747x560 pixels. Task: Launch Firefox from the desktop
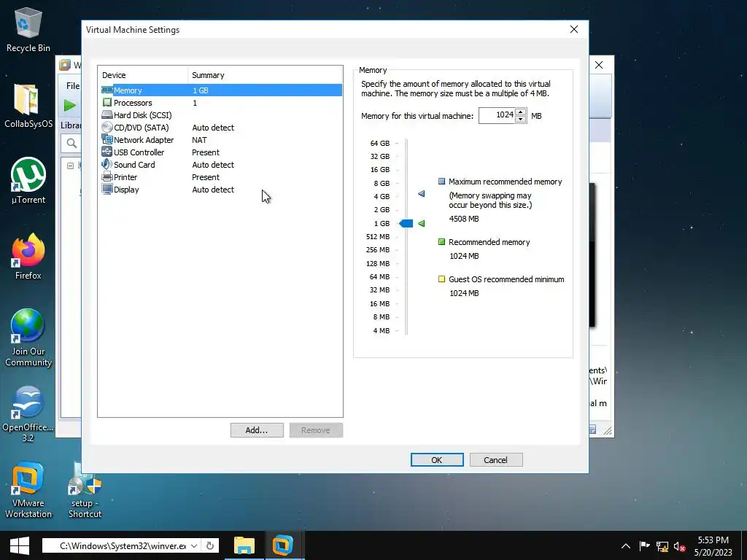coord(28,257)
